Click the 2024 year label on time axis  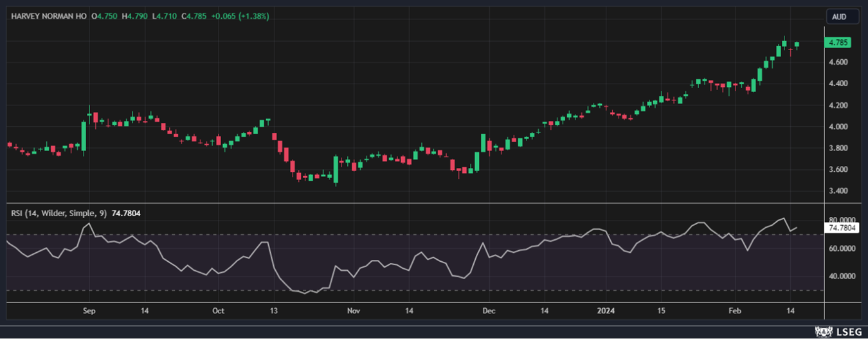click(607, 311)
